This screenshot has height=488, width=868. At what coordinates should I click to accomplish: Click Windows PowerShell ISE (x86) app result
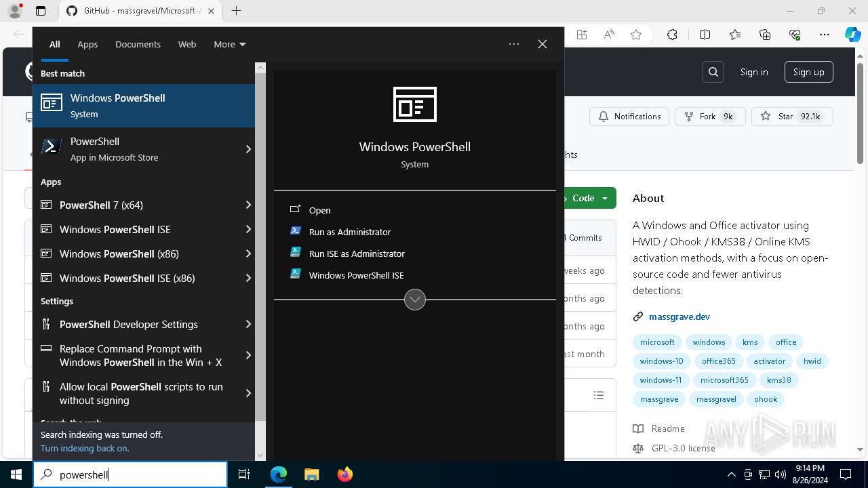tap(136, 278)
